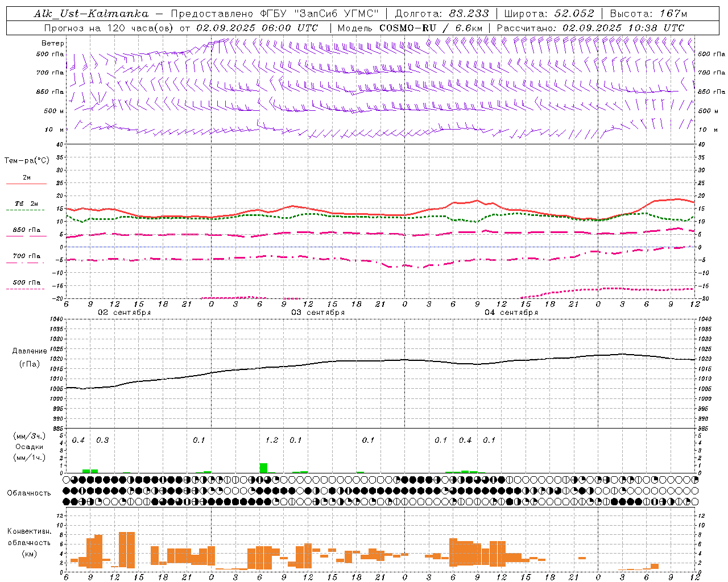Click the station title Alk_Ust-Kalmanka
The image size is (728, 582).
tap(91, 14)
